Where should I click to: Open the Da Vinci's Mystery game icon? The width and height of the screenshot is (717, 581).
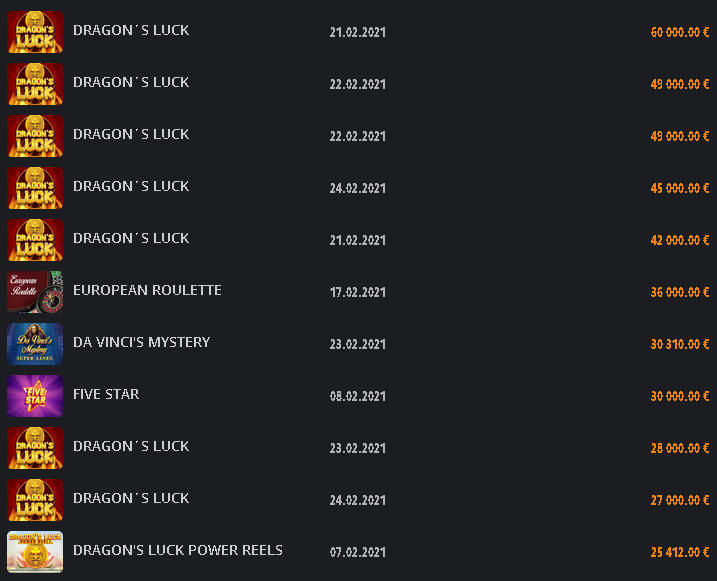click(35, 344)
